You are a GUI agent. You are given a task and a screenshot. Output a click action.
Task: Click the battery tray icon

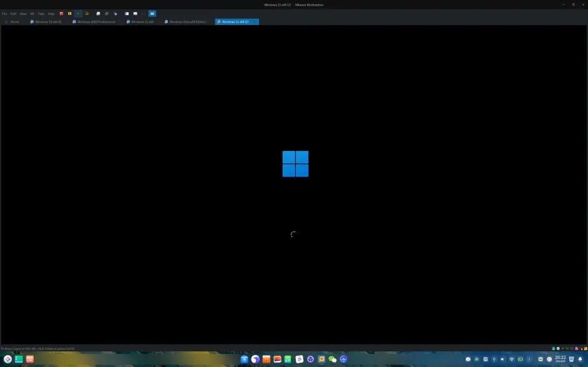(521, 359)
